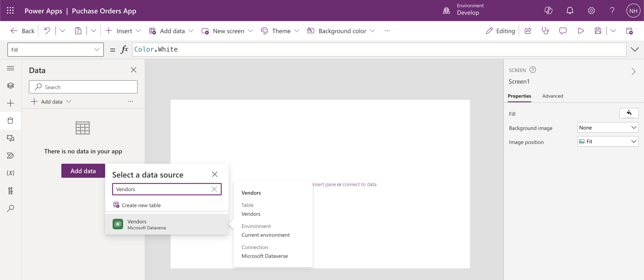Open the Copilot icon in header

549,11
